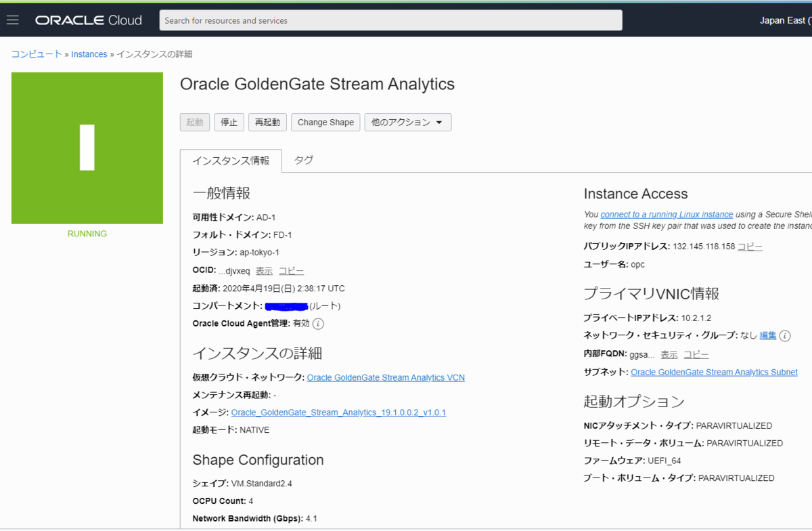Image resolution: width=812 pixels, height=531 pixels.
Task: Copy the public IP address
Action: pyautogui.click(x=750, y=247)
